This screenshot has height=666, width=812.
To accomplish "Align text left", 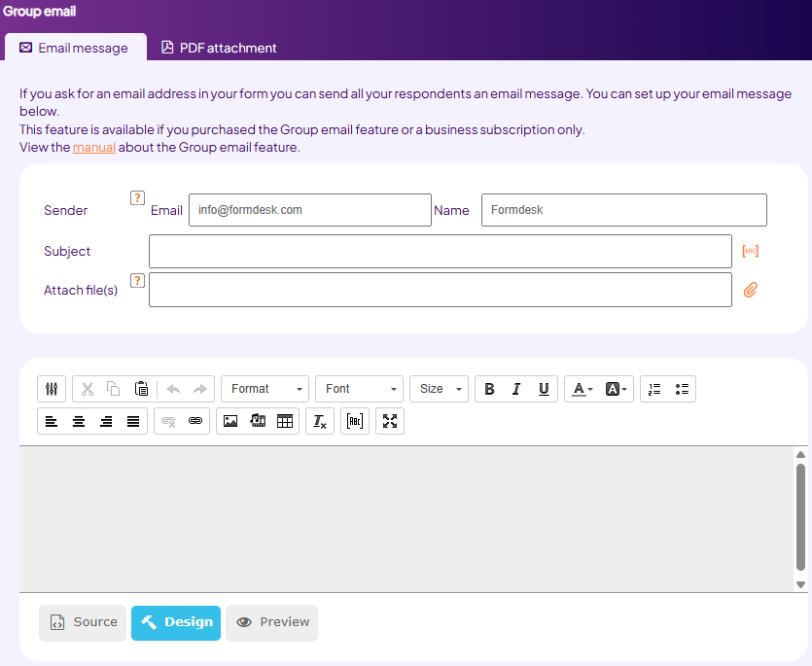I will tap(52, 422).
